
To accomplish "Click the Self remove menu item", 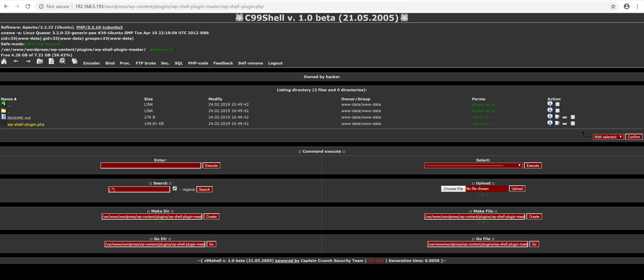I will tap(251, 63).
